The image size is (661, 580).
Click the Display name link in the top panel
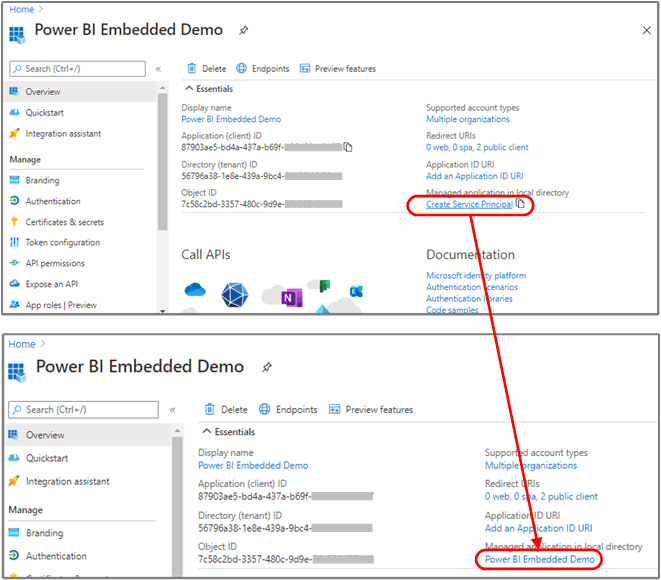231,119
